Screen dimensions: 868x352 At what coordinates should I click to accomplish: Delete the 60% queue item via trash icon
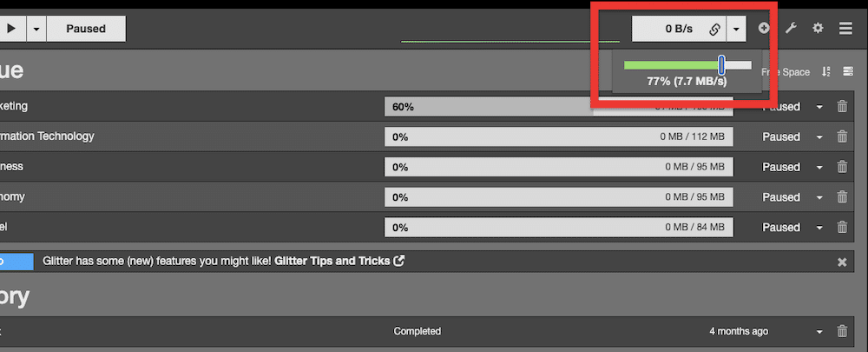841,107
